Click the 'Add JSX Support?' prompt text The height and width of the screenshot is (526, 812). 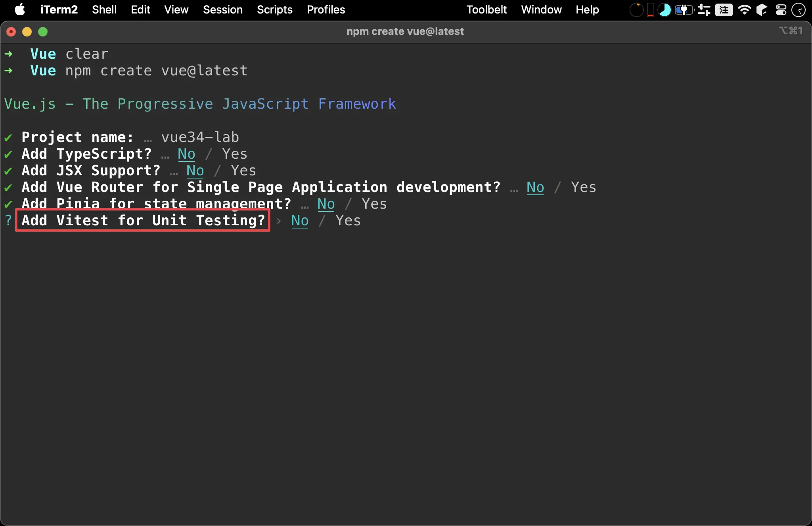[91, 171]
